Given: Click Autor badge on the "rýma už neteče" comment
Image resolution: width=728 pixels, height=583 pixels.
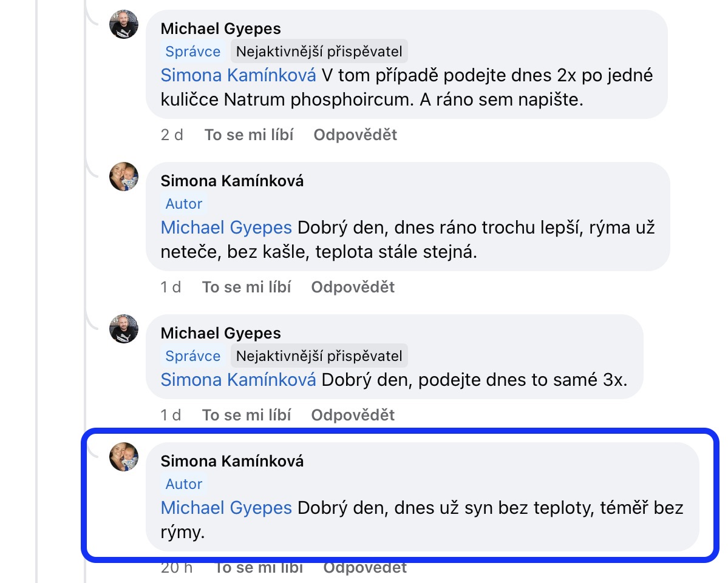Looking at the screenshot, I should pyautogui.click(x=184, y=204).
